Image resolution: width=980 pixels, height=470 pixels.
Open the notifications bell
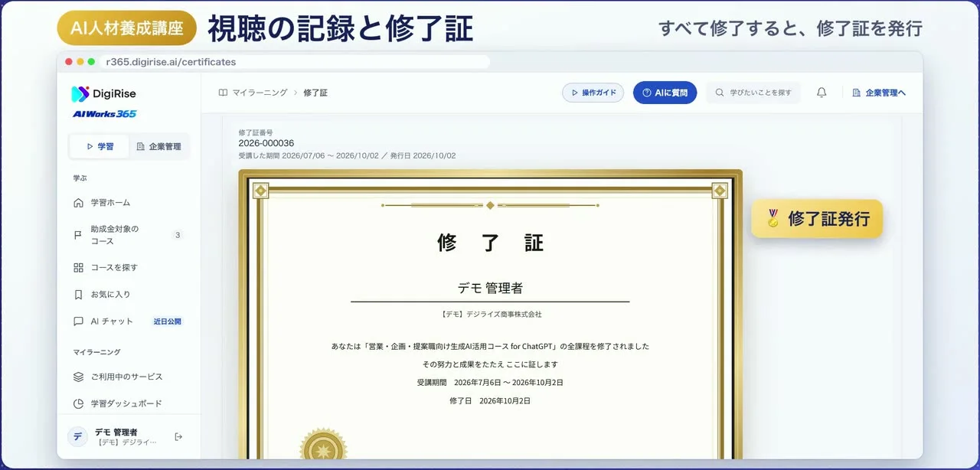tap(822, 93)
